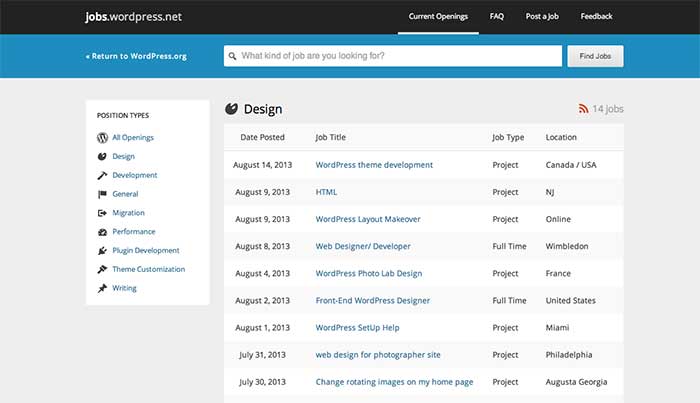Click the Wimbledon location cell

click(567, 246)
